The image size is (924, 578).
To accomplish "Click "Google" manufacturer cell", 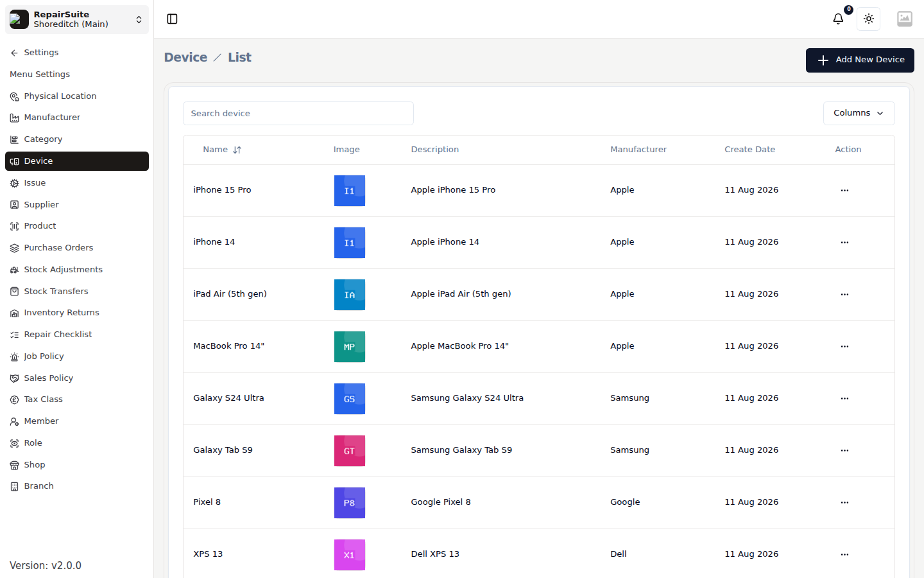I will 625,502.
